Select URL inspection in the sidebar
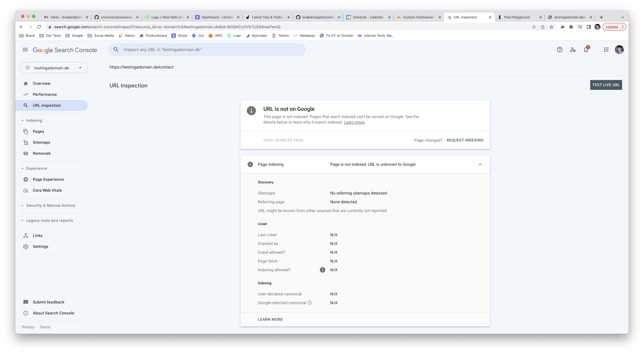Viewport: 644px width, 354px height. [51, 105]
